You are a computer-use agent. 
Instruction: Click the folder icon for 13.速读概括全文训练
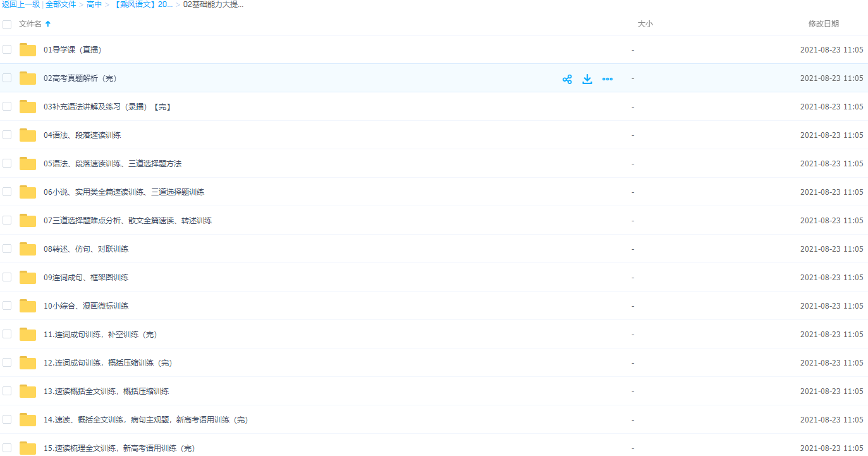pyautogui.click(x=28, y=391)
